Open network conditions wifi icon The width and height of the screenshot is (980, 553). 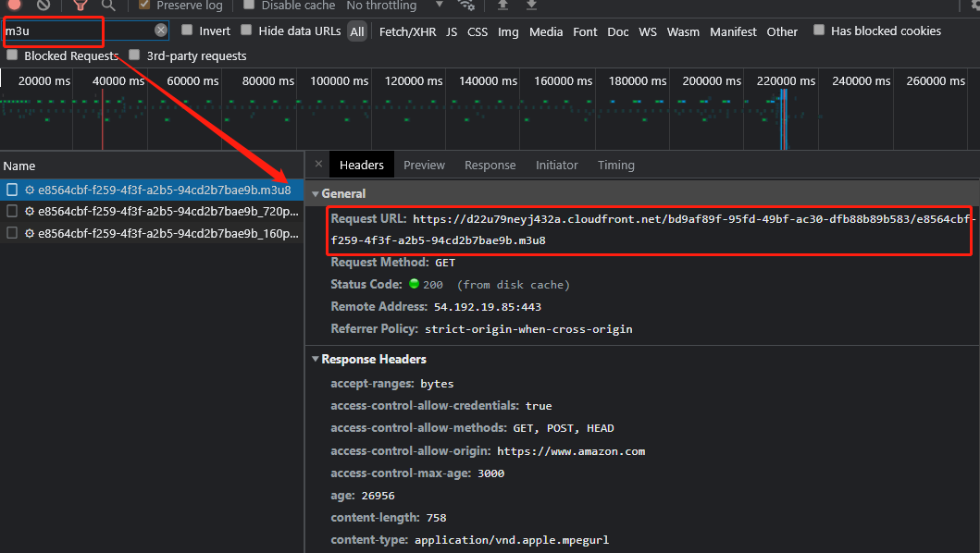(x=466, y=5)
